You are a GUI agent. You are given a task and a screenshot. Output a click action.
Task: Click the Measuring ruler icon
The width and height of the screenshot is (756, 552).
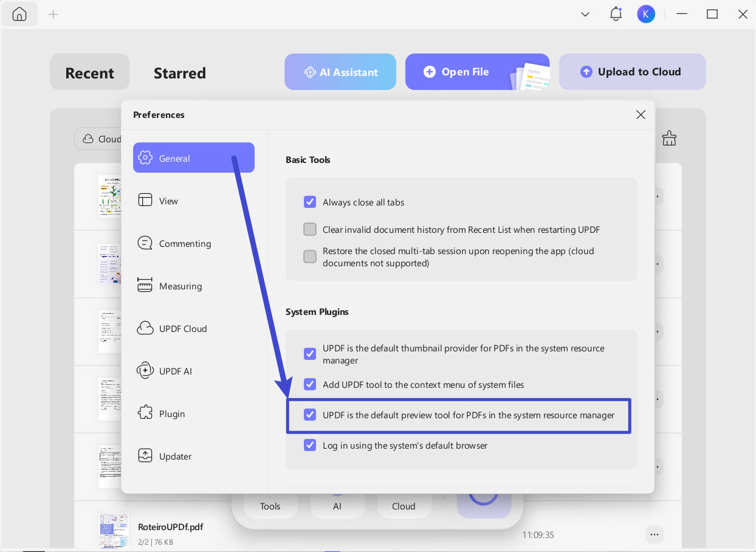pos(145,286)
